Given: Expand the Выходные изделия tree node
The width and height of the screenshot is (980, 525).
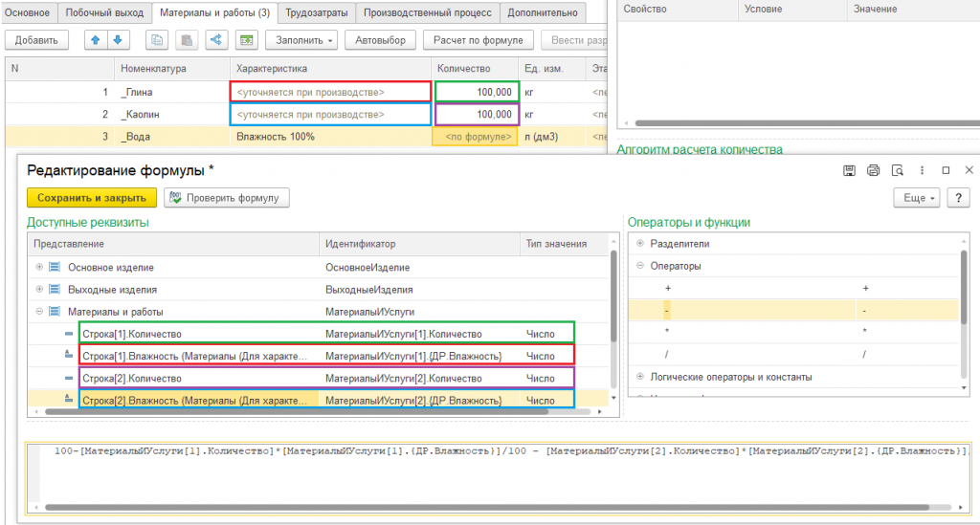Looking at the screenshot, I should click(39, 289).
